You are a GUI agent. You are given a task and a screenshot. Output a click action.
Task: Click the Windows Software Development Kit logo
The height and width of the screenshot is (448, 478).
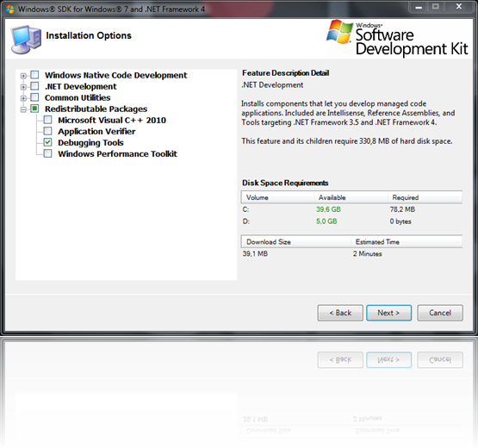click(x=397, y=38)
